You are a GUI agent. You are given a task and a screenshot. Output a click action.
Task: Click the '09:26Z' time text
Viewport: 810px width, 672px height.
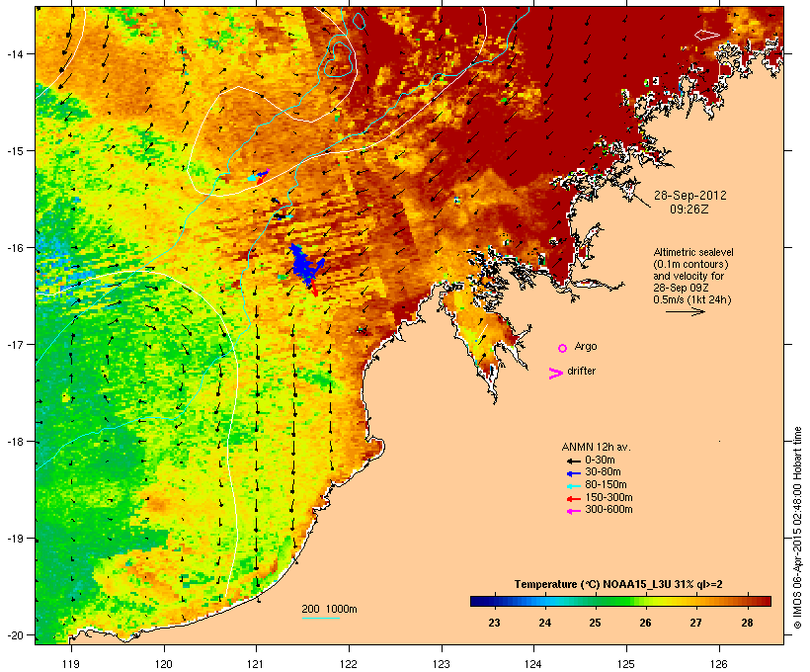[689, 210]
